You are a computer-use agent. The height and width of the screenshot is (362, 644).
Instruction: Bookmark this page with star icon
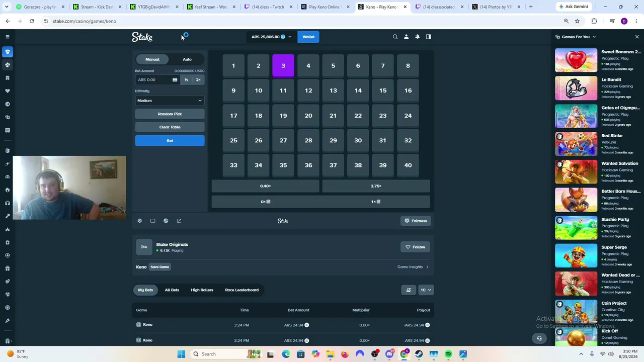(x=577, y=21)
